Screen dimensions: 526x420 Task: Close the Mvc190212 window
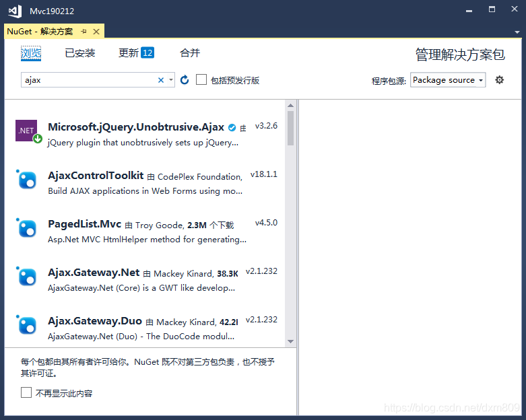coord(515,9)
